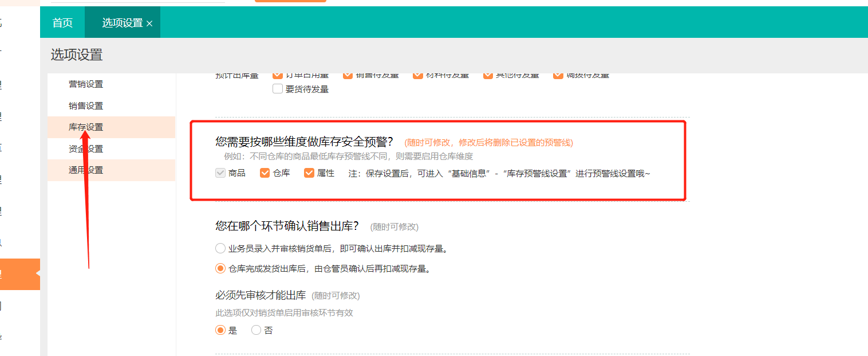868x356 pixels.
Task: Select 仓库完成发货出库后 radio option
Action: (220, 268)
